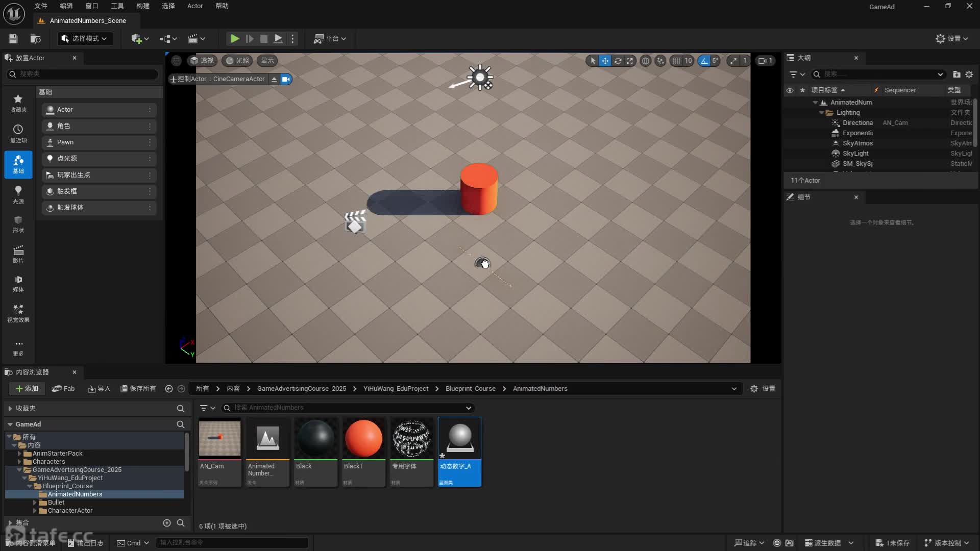Select the rotate tool in viewport
This screenshot has width=980, height=551.
pyautogui.click(x=618, y=61)
